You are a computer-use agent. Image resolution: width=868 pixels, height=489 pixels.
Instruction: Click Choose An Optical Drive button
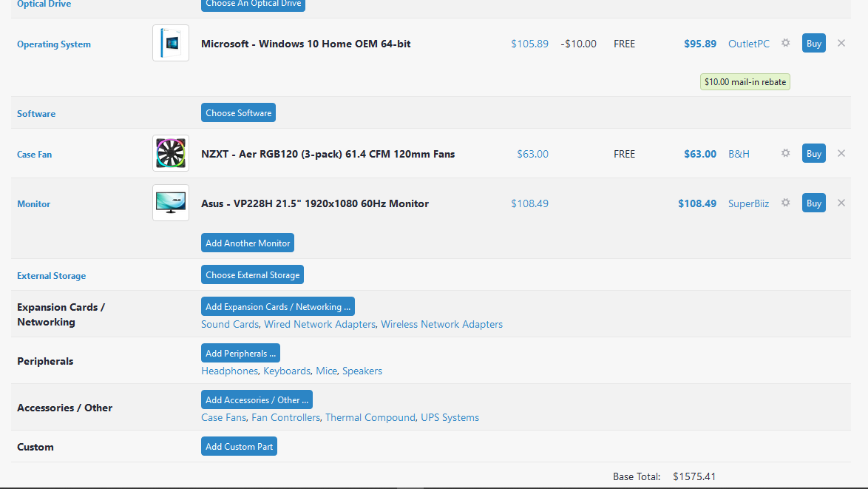(x=253, y=4)
